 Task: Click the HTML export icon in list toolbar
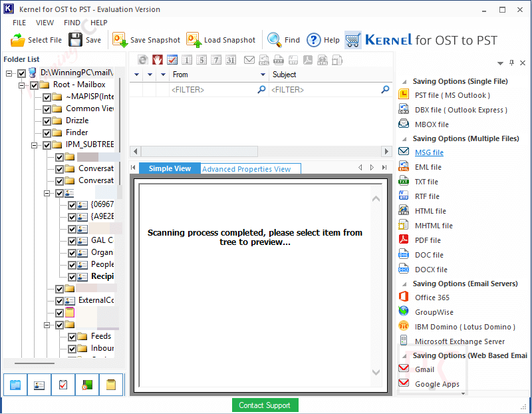[323, 60]
